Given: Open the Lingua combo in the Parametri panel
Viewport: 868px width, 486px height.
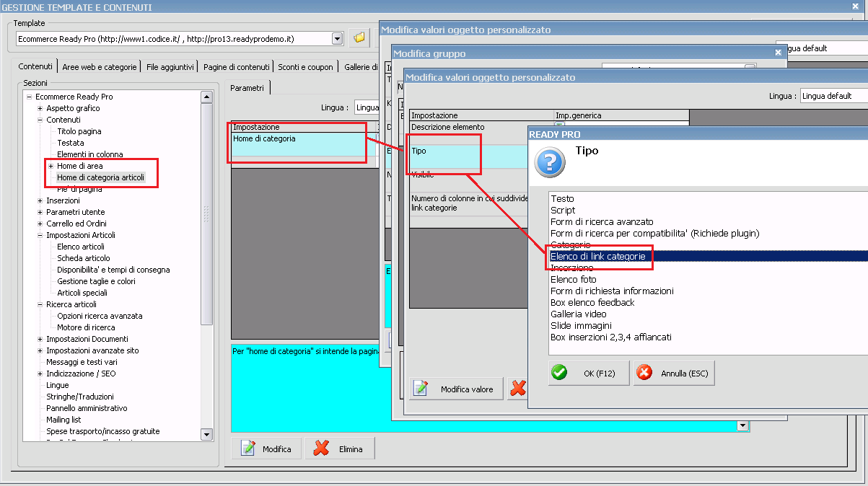Looking at the screenshot, I should tap(367, 107).
